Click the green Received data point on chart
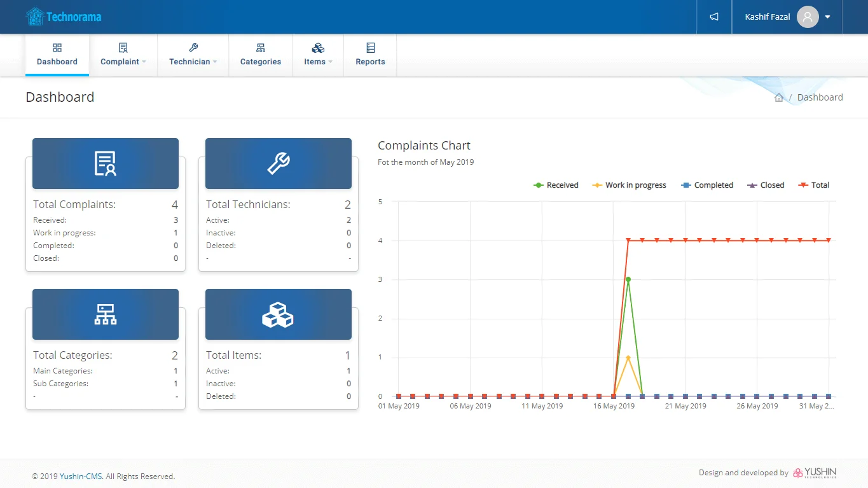The width and height of the screenshot is (868, 488). [628, 279]
